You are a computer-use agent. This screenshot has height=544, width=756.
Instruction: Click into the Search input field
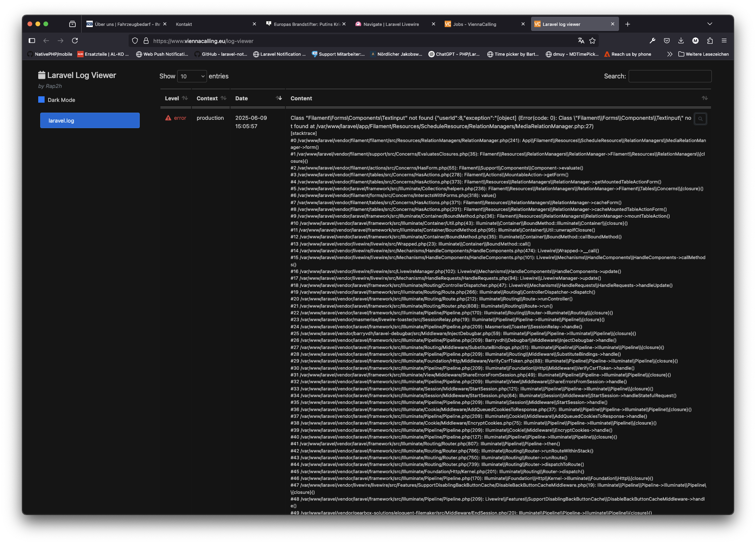[x=670, y=76]
